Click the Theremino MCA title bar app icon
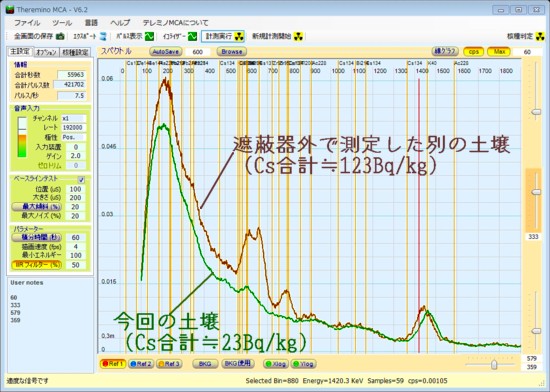The image size is (550, 392). (10, 9)
